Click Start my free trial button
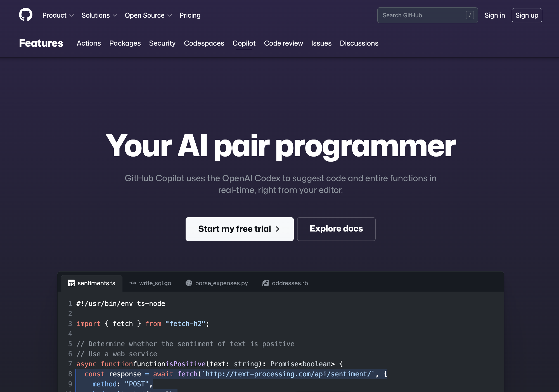 [240, 229]
